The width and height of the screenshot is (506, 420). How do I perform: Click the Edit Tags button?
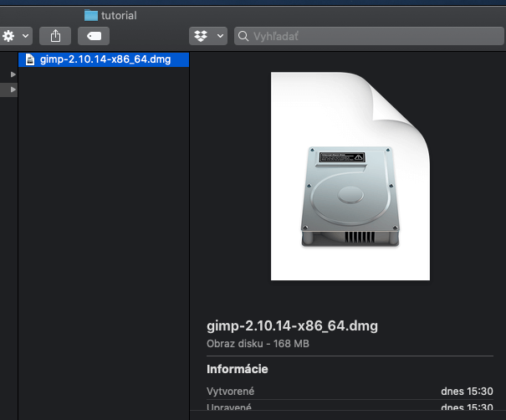click(x=94, y=36)
